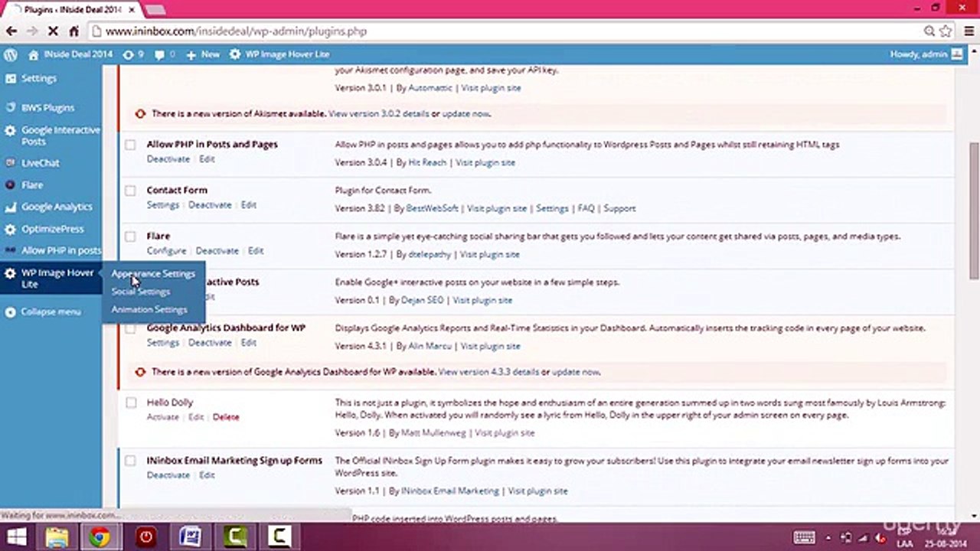The image size is (980, 551).
Task: Click the page vertical scrollbar thumb
Action: pyautogui.click(x=974, y=211)
